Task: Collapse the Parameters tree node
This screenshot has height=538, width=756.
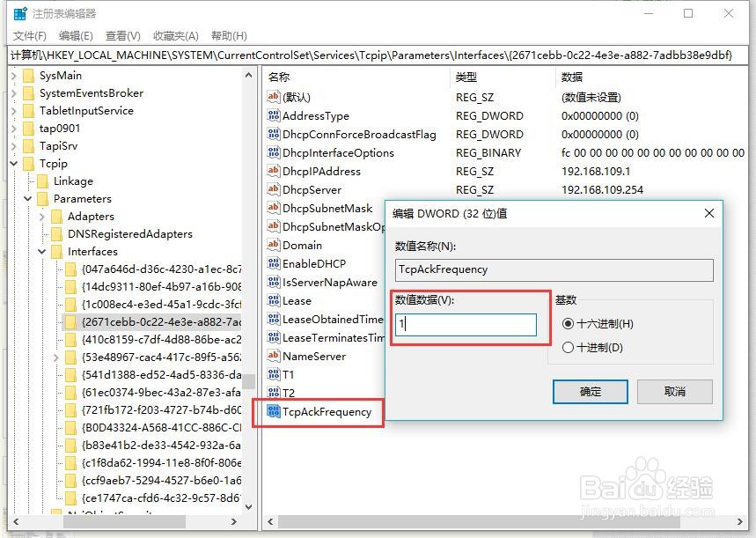Action: (28, 199)
